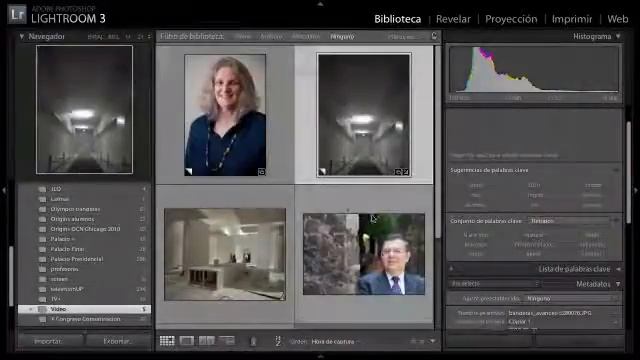The width and height of the screenshot is (640, 360).
Task: Collapse the Navegador panel triangle
Action: tap(22, 36)
